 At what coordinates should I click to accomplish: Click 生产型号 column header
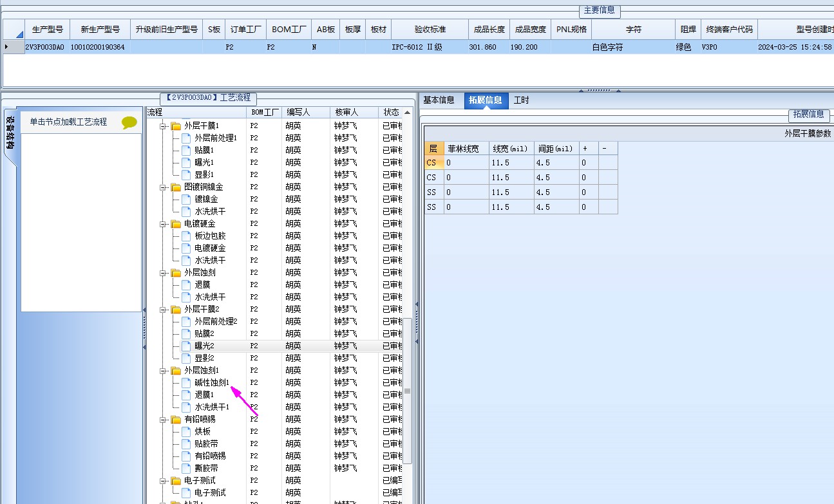[48, 30]
